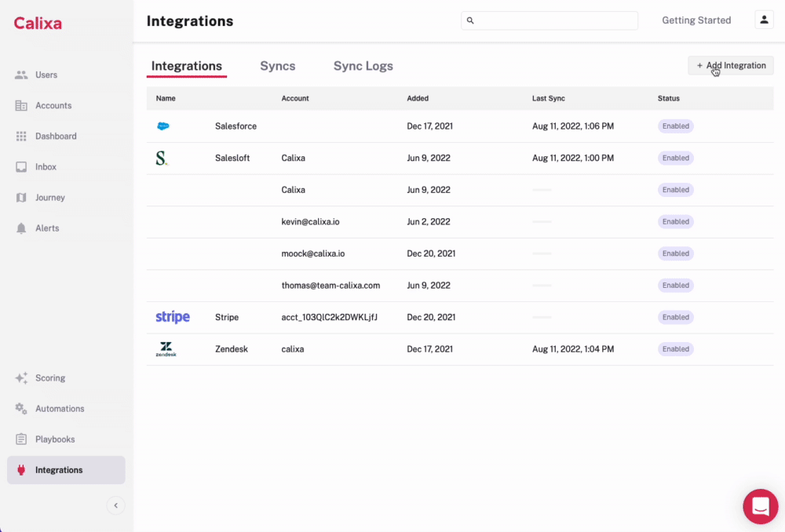Open Playbooks in the sidebar
The height and width of the screenshot is (532, 785).
coord(66,439)
